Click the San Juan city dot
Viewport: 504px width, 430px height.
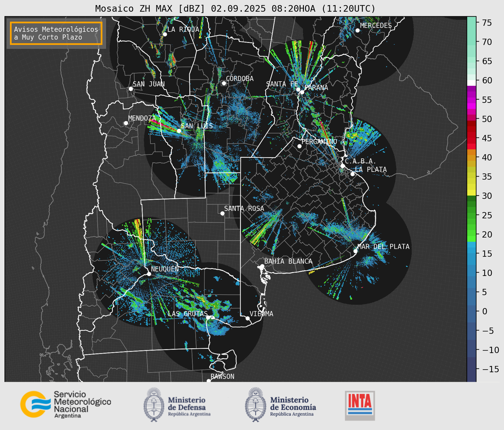pyautogui.click(x=131, y=89)
